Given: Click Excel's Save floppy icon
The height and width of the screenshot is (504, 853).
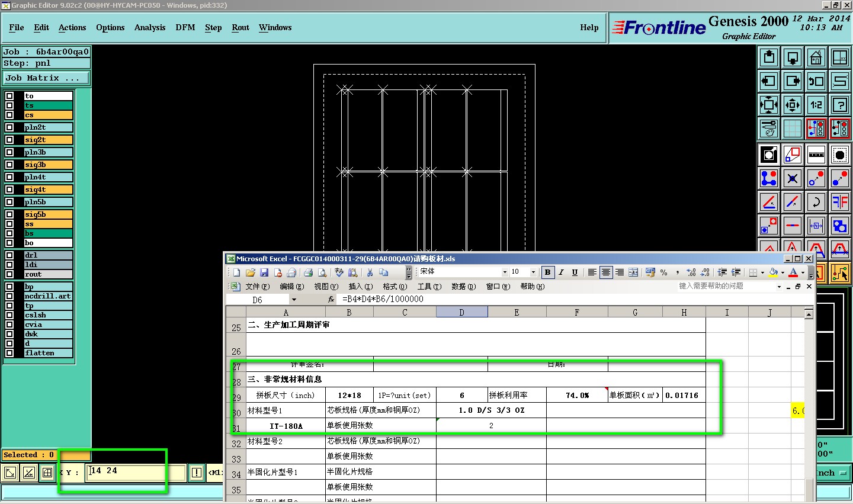Looking at the screenshot, I should [264, 272].
